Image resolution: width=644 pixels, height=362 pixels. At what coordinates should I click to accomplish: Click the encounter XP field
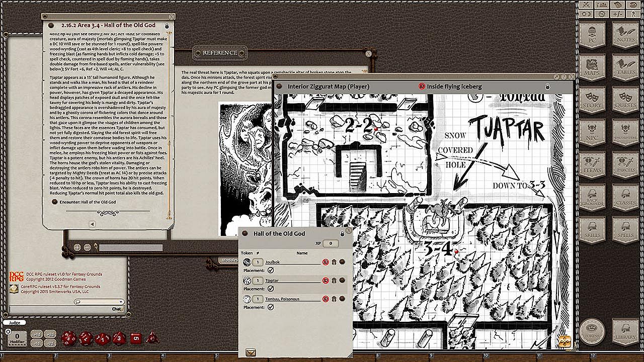tap(330, 243)
